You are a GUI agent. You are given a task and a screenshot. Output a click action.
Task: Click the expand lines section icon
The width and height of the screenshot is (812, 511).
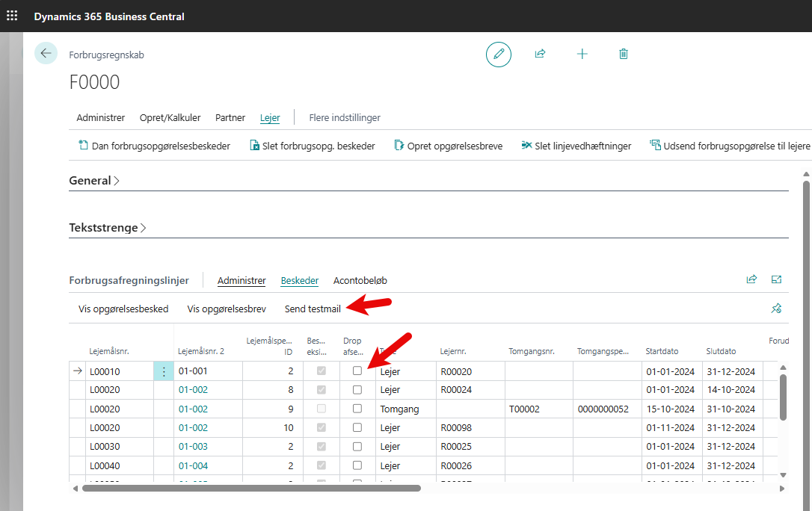coord(776,280)
